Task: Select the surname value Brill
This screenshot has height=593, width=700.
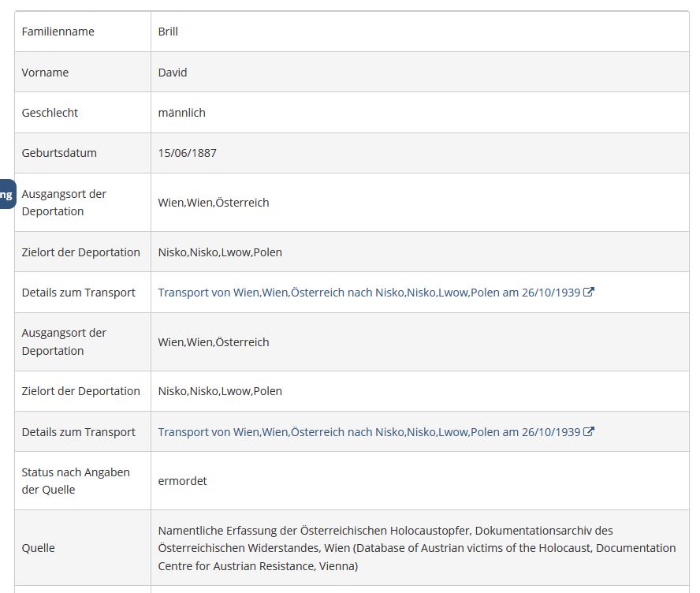Action: [168, 32]
